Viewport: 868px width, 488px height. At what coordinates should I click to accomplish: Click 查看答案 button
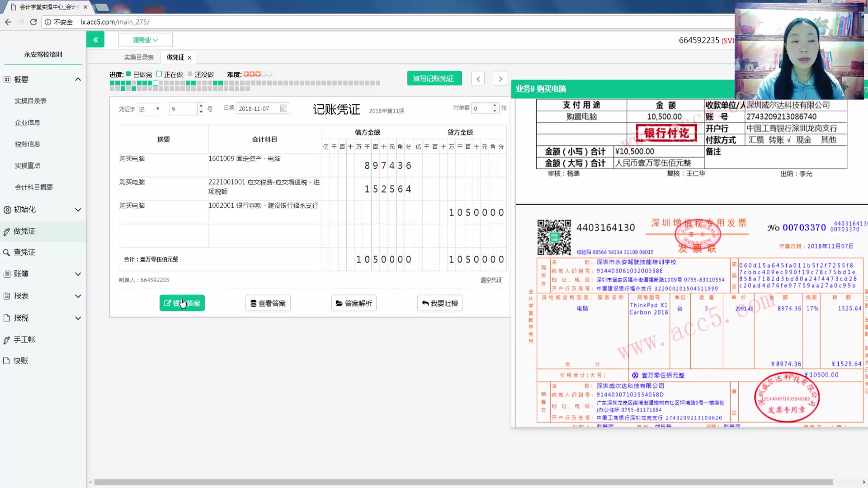268,303
